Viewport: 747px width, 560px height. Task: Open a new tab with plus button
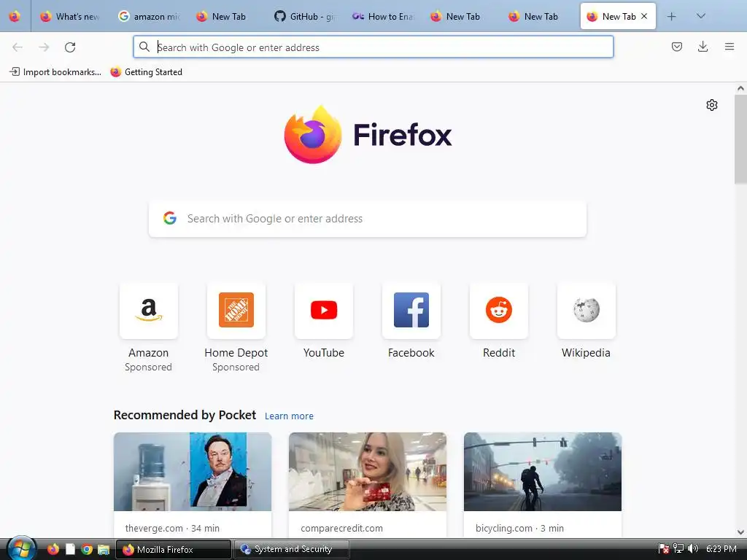[671, 16]
